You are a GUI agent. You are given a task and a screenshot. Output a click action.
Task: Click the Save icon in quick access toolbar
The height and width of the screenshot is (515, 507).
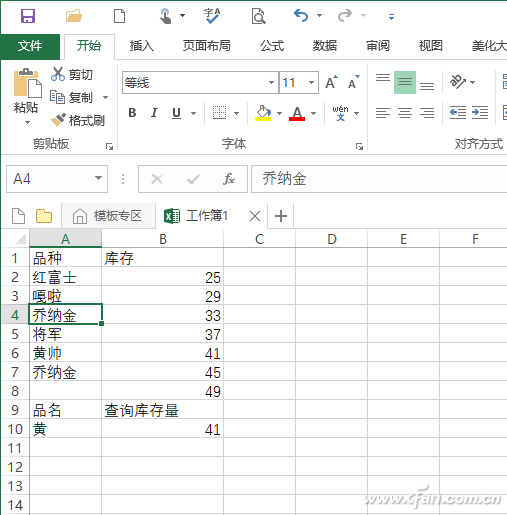pos(28,16)
